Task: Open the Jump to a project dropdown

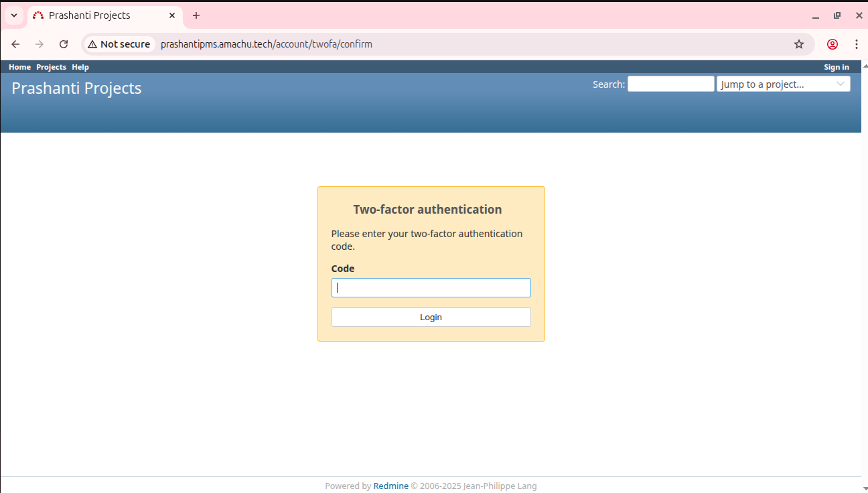Action: coord(783,84)
